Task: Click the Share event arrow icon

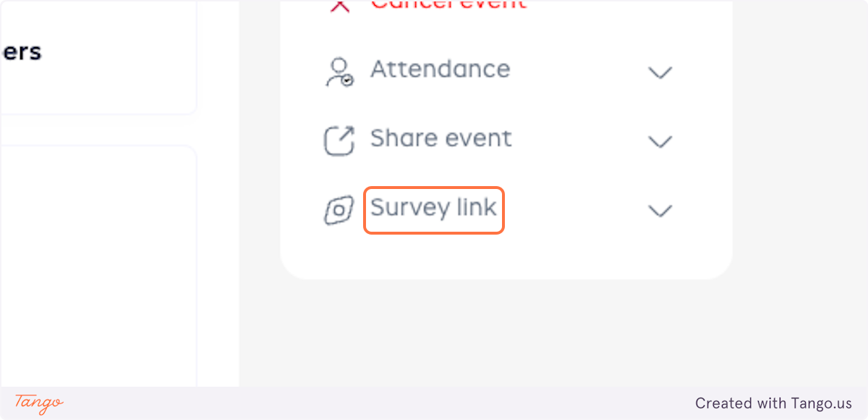Action: [x=339, y=140]
